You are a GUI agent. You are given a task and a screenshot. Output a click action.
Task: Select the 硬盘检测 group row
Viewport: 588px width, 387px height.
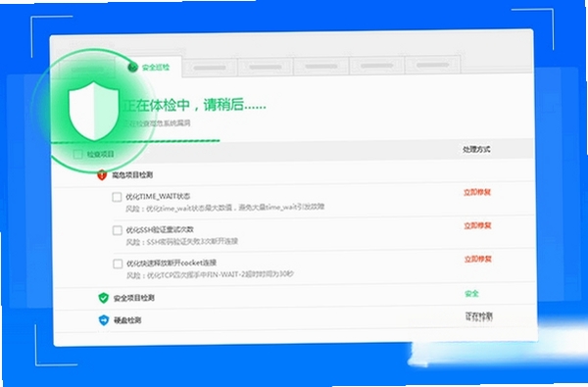[296, 319]
